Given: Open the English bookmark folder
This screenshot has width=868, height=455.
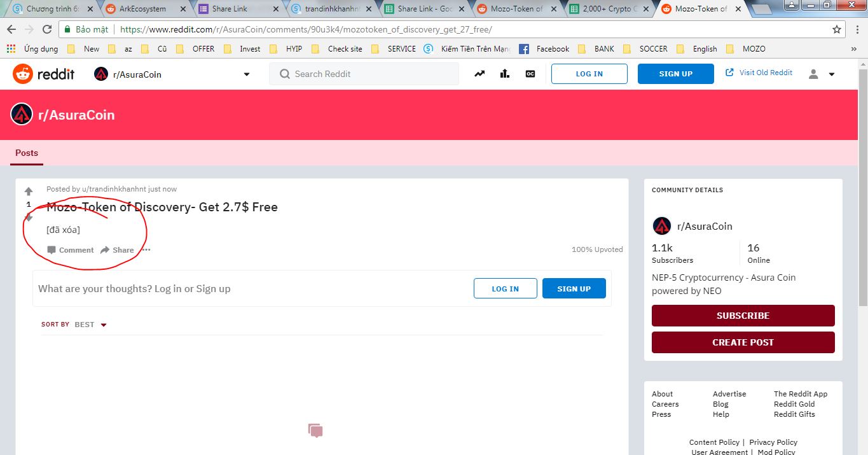Looking at the screenshot, I should pos(698,49).
